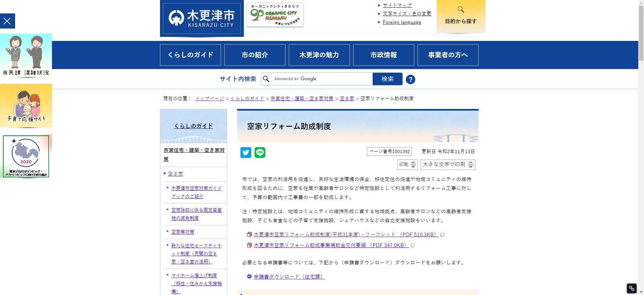Viewport: 644px width, 295px height.
Task: Click 空家リフォーム助成制度 page heading
Action: [289, 126]
